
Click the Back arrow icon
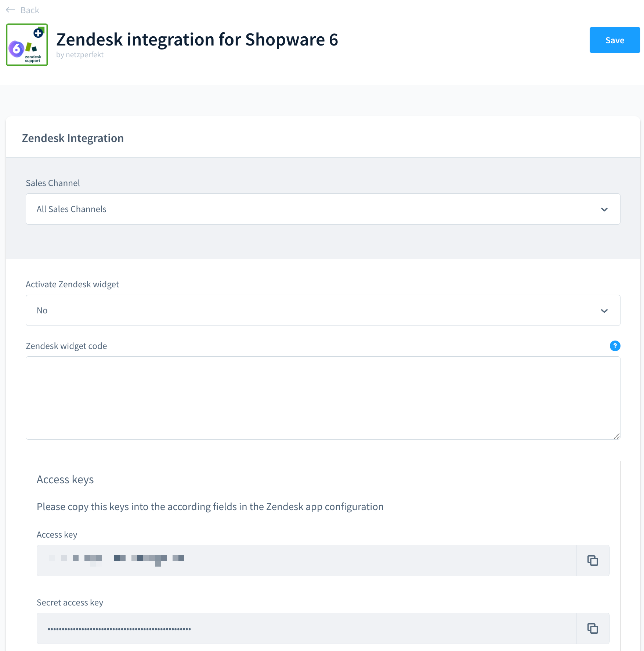(10, 10)
